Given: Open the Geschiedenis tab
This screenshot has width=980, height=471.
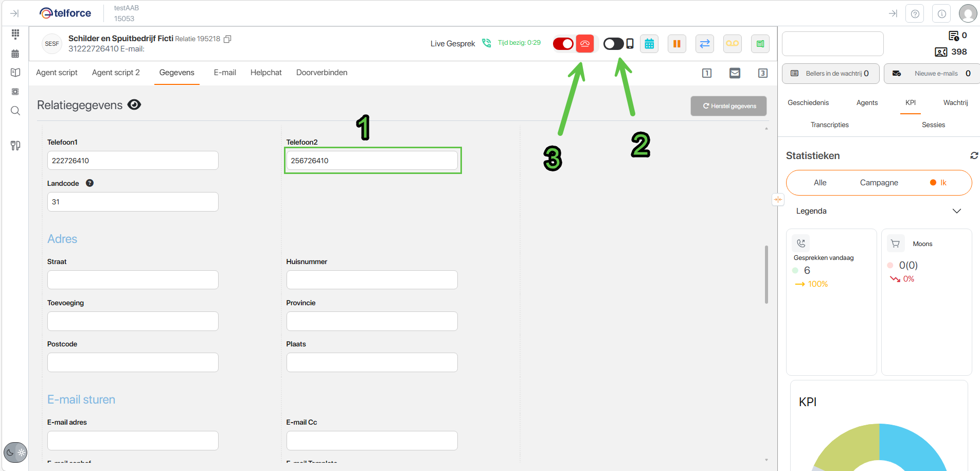Looking at the screenshot, I should 808,102.
